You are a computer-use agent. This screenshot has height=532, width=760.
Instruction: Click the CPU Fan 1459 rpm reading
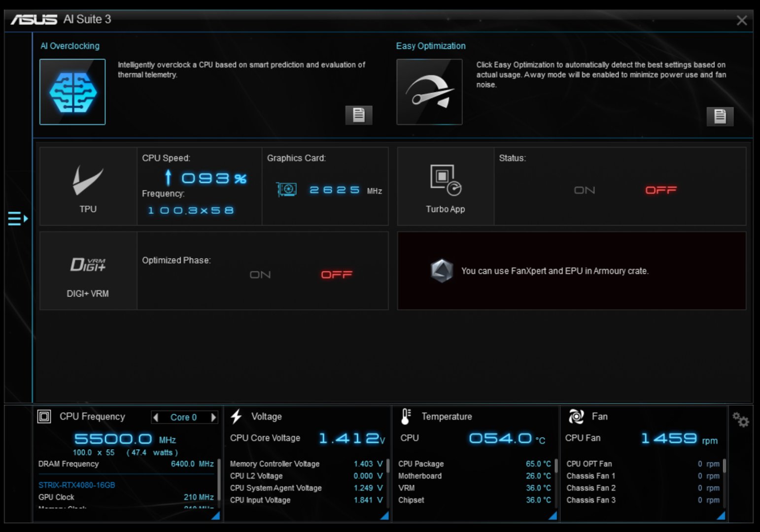click(680, 438)
